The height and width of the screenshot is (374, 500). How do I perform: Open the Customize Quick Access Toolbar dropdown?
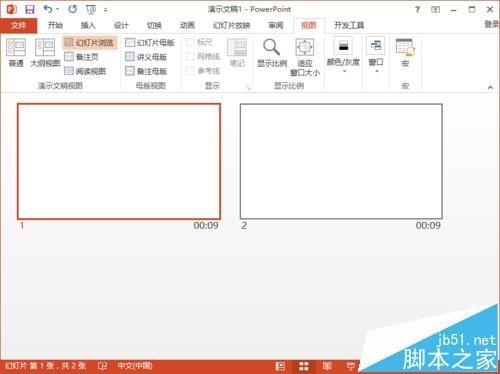(105, 10)
